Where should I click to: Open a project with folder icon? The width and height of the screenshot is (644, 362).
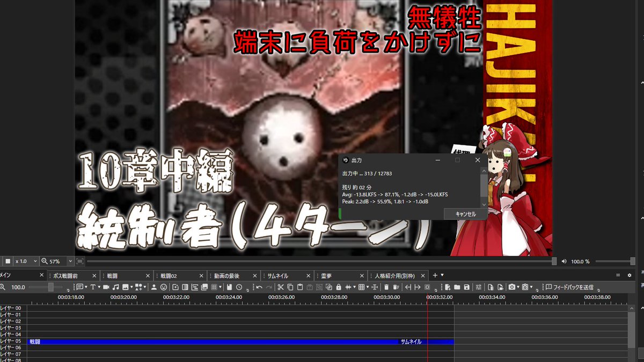457,287
